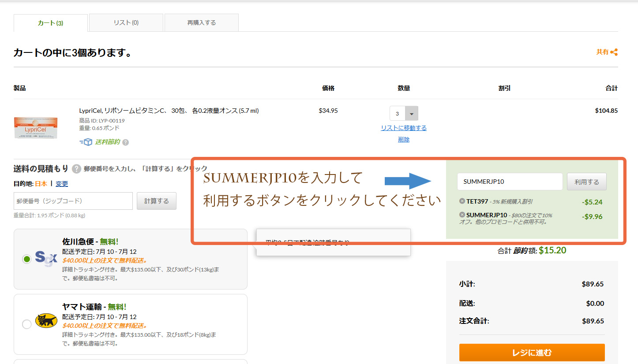
Task: Click the 重量合計 1.95 ポンド text
Action: (49, 215)
